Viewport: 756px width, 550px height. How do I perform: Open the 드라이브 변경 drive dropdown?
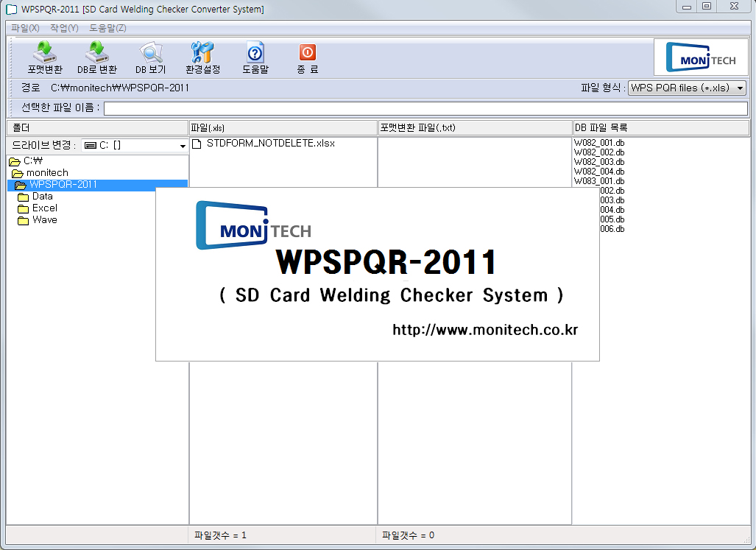click(x=135, y=145)
